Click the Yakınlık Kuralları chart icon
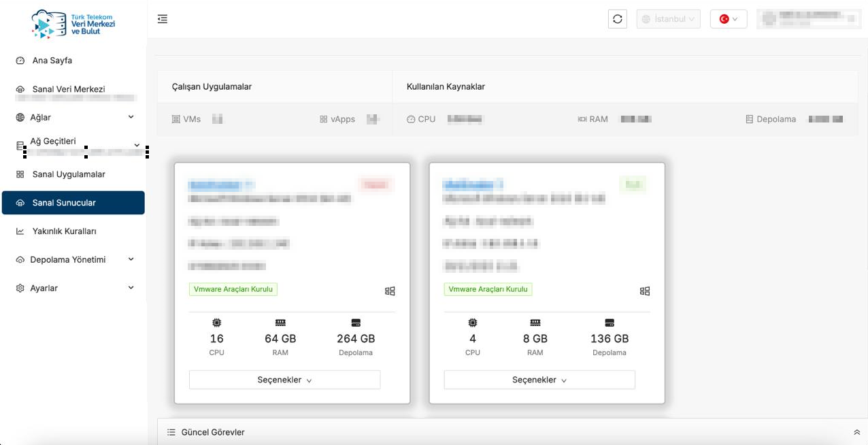 point(20,231)
